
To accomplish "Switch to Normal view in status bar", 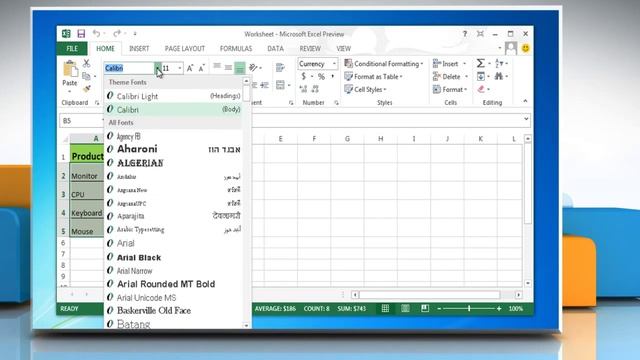I will coord(385,309).
